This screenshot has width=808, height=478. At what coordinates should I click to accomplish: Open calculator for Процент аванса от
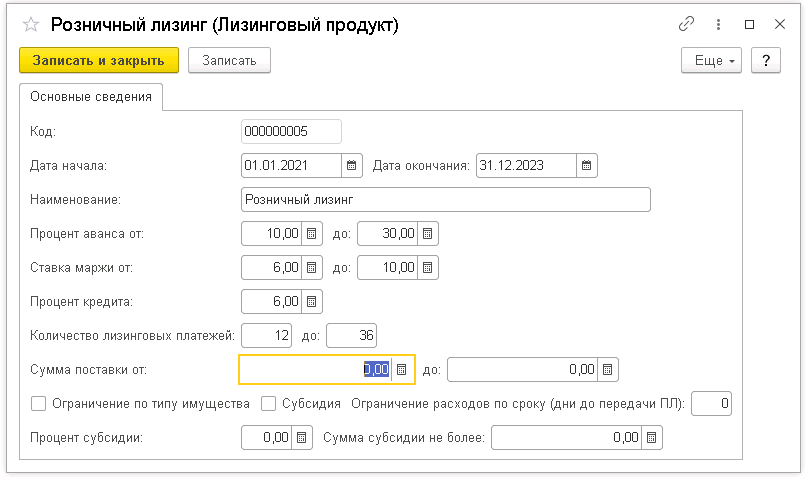point(312,233)
